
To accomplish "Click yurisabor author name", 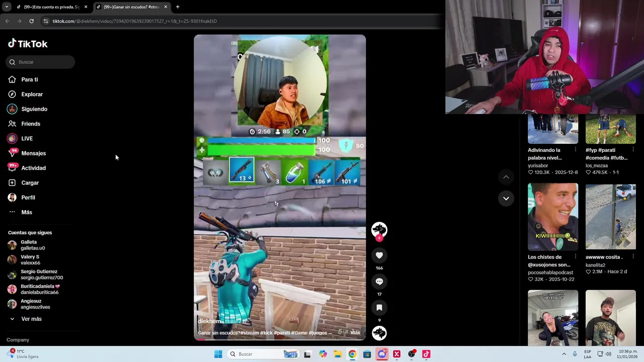I will [538, 165].
